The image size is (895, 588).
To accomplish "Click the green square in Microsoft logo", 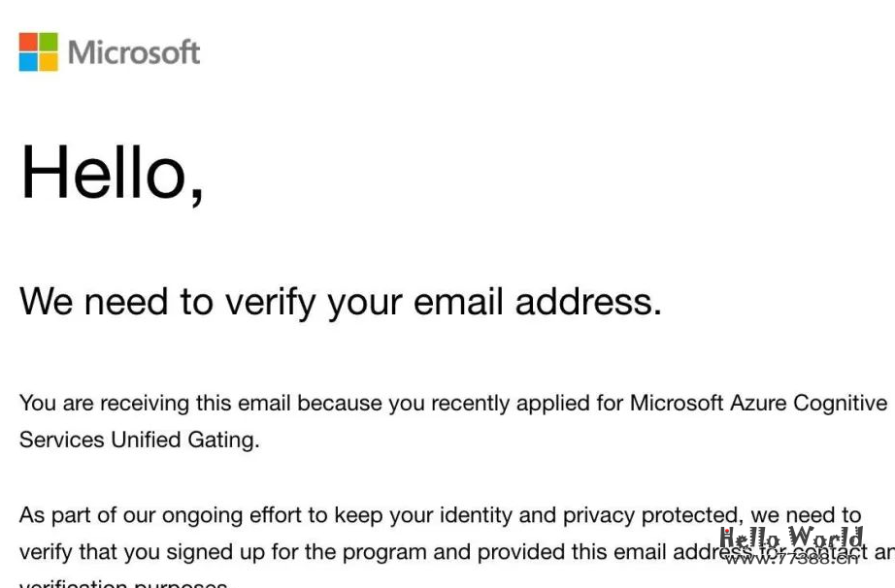I will (x=49, y=42).
